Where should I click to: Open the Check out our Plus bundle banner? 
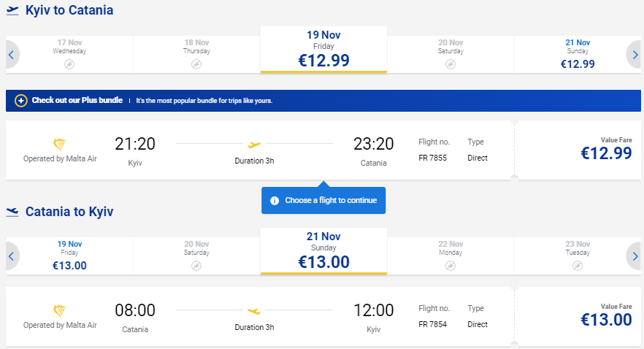tap(323, 101)
